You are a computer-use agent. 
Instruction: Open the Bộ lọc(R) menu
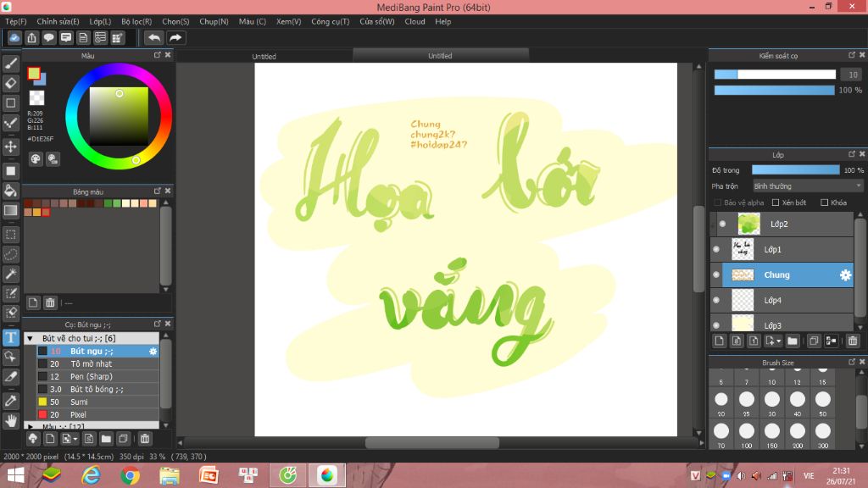[x=136, y=21]
